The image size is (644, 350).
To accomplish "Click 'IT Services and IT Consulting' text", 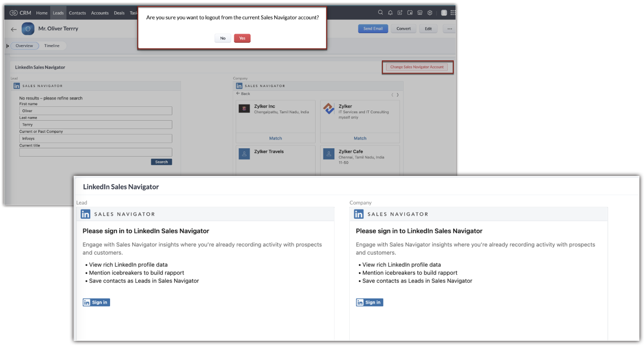I will click(x=364, y=112).
